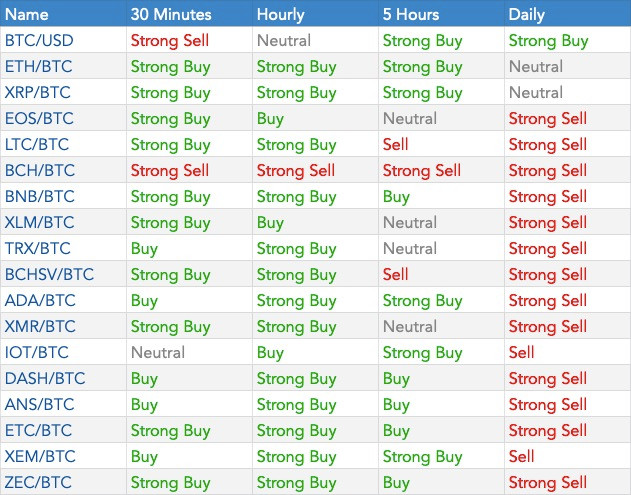Screen dimensions: 631x495
Task: Open the ADA/BTC pair
Action: [40, 300]
